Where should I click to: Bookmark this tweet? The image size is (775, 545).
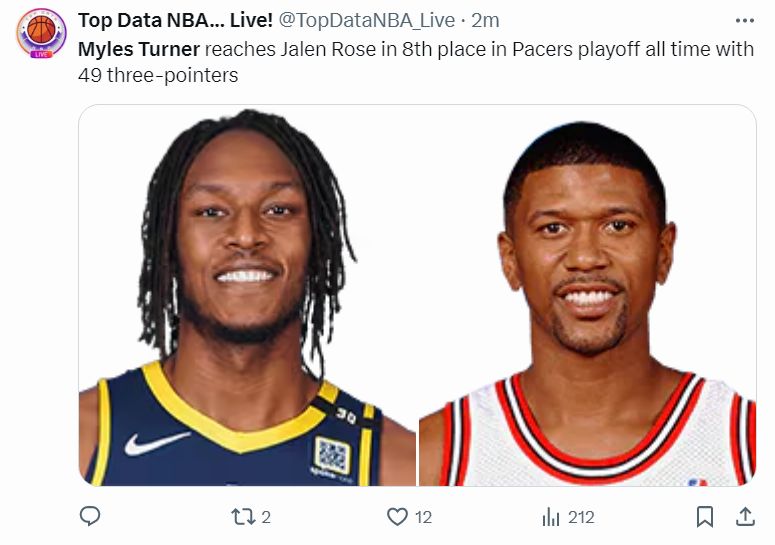coord(704,516)
